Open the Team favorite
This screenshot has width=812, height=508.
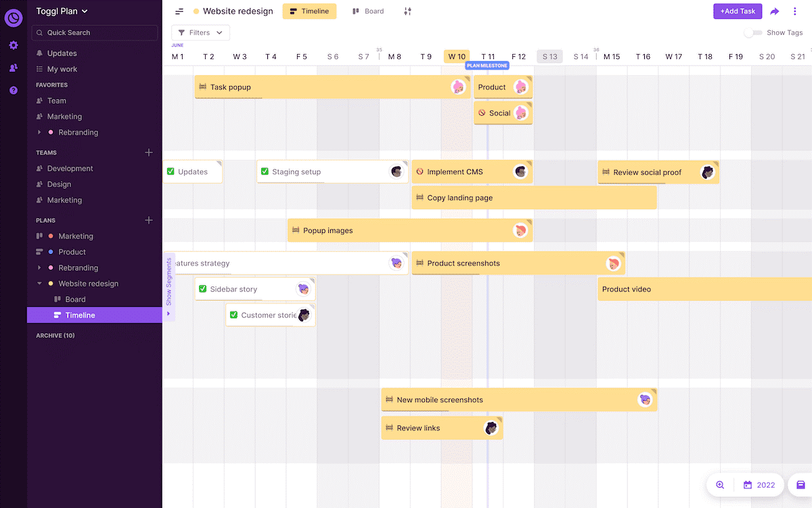pos(57,101)
